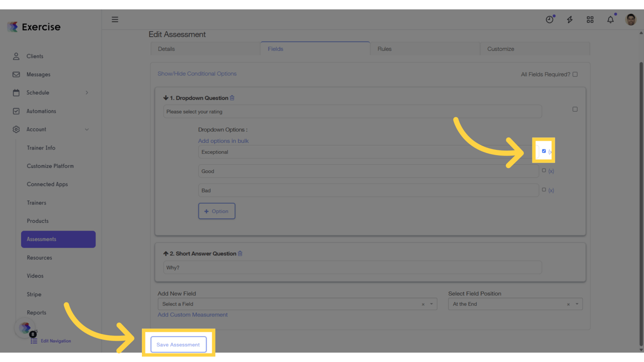The image size is (644, 362).
Task: Click the profile avatar picture
Action: click(630, 19)
